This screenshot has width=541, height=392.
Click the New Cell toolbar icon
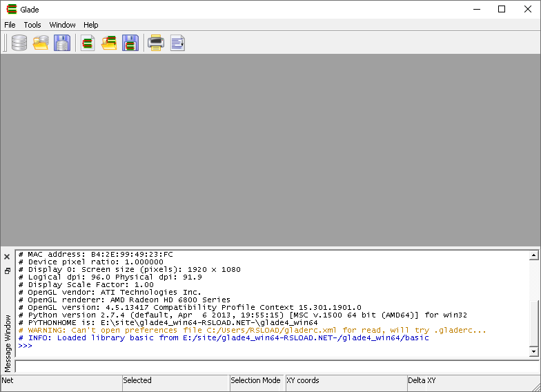[88, 43]
